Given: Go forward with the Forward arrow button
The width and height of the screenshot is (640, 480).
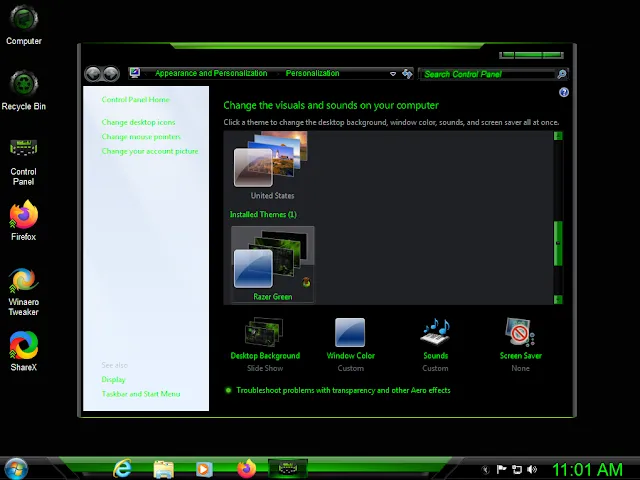Looking at the screenshot, I should 111,74.
